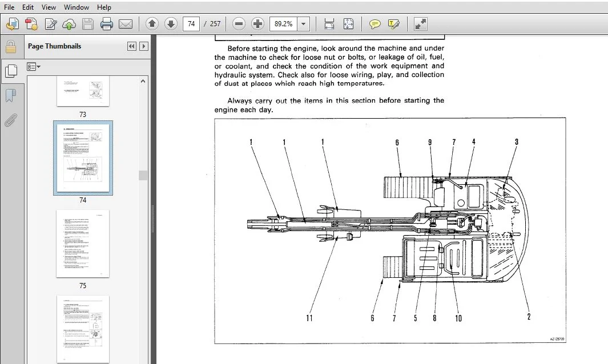
Task: Select page 73 thumbnail
Action: 83,91
